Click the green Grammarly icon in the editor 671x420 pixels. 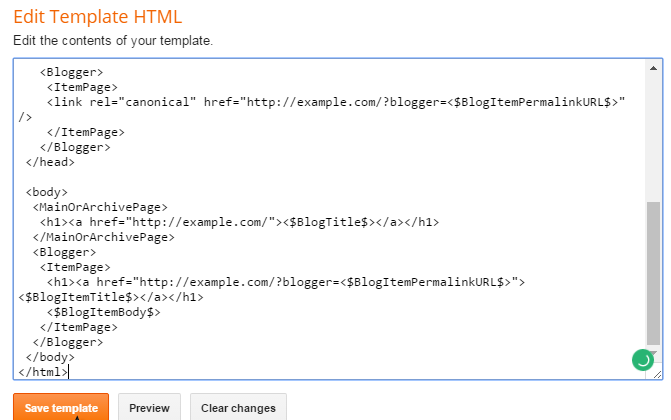pos(642,360)
